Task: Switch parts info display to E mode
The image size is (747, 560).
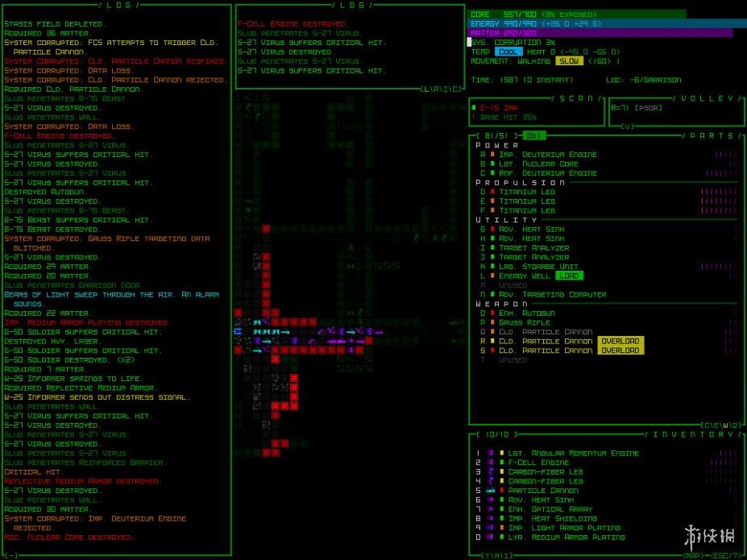Action: [717, 425]
